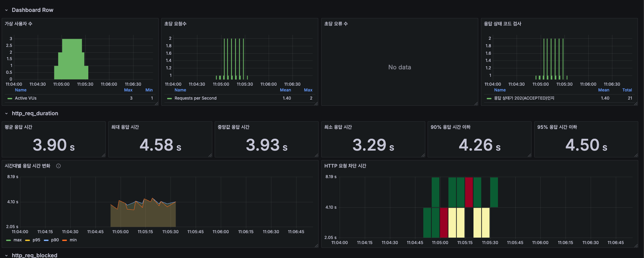Sort 응답 상태 코드 검사 legend by Mean
644x258 pixels.
click(x=604, y=90)
